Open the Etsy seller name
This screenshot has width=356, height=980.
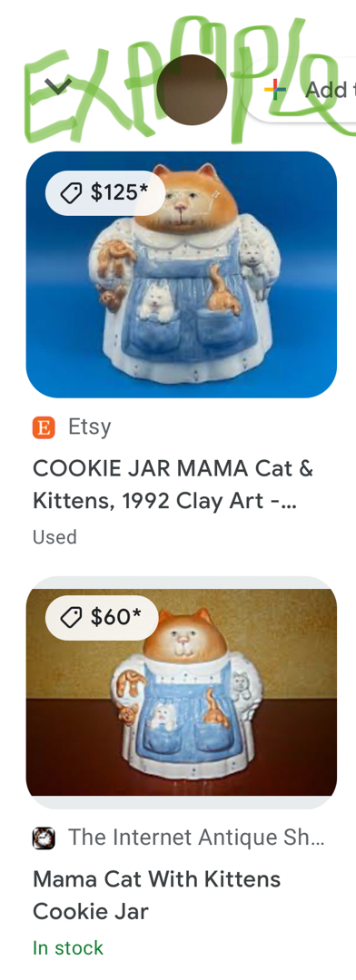(x=90, y=427)
